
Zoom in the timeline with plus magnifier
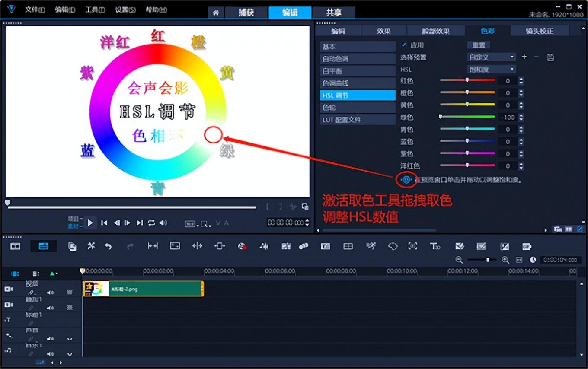tap(505, 260)
